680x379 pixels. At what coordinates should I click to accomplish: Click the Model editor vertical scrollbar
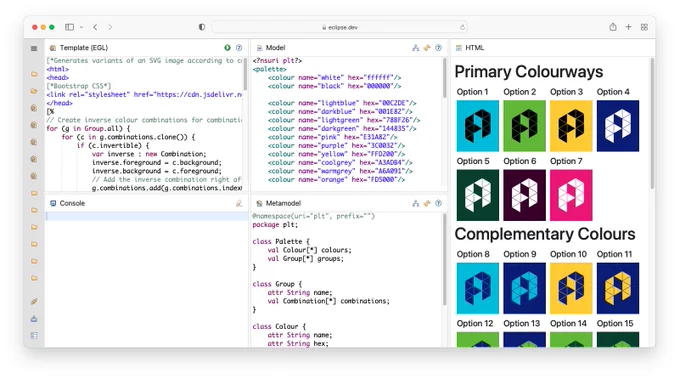click(444, 78)
